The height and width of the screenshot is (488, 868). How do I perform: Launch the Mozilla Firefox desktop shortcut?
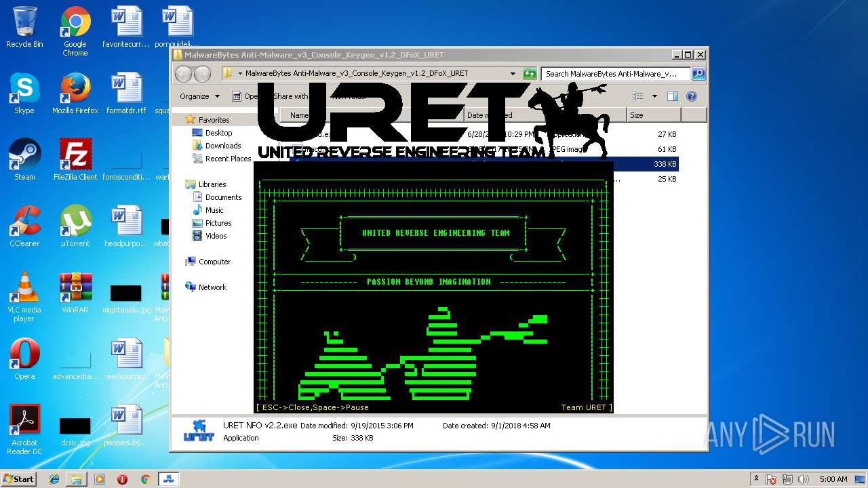(x=75, y=94)
